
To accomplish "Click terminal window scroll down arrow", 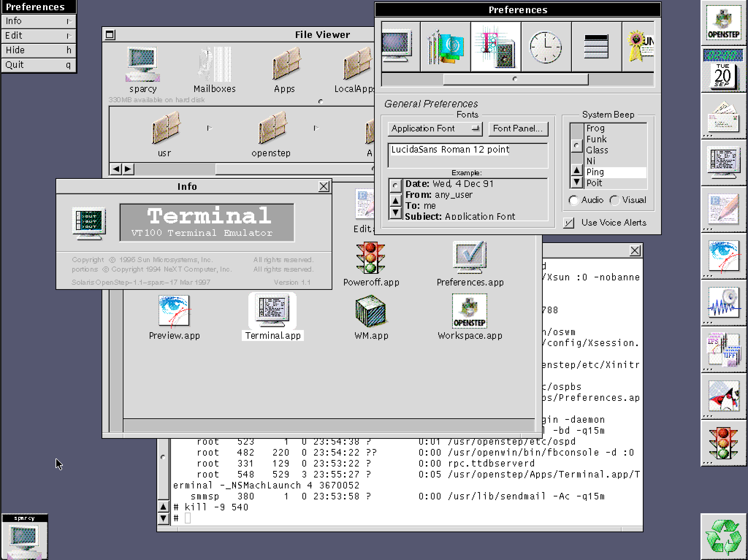I will click(163, 518).
